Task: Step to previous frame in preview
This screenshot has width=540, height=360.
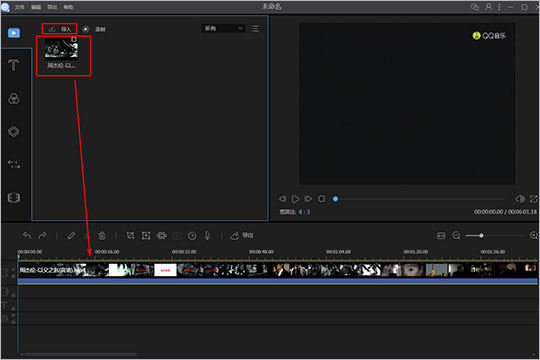Action: (x=282, y=199)
